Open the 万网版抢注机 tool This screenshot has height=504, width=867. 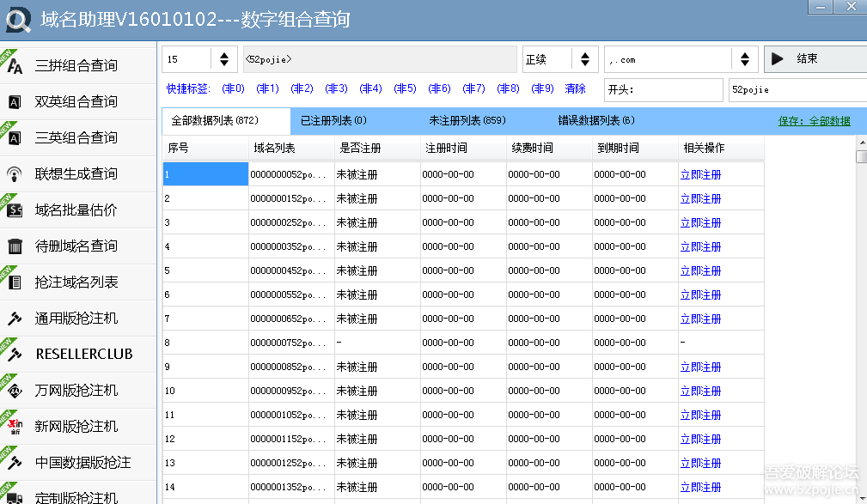(77, 390)
